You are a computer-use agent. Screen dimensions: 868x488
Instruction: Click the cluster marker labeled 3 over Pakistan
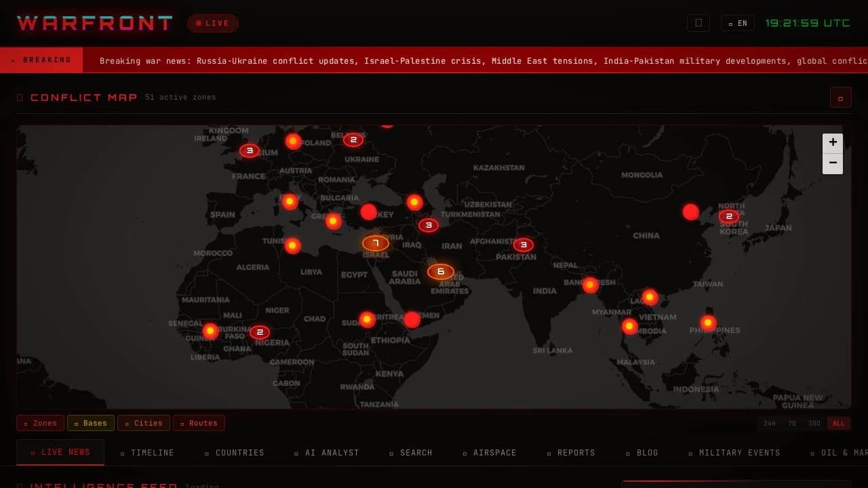[x=523, y=245]
